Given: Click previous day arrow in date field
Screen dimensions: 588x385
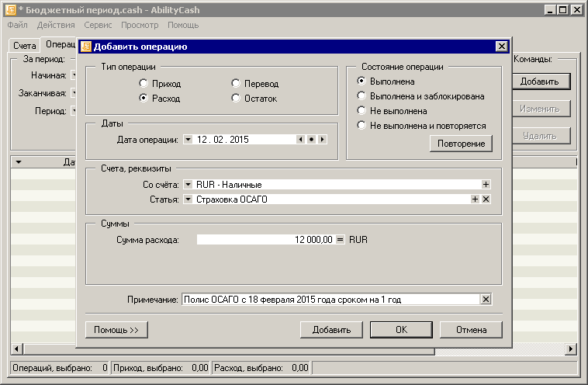Looking at the screenshot, I should click(301, 140).
